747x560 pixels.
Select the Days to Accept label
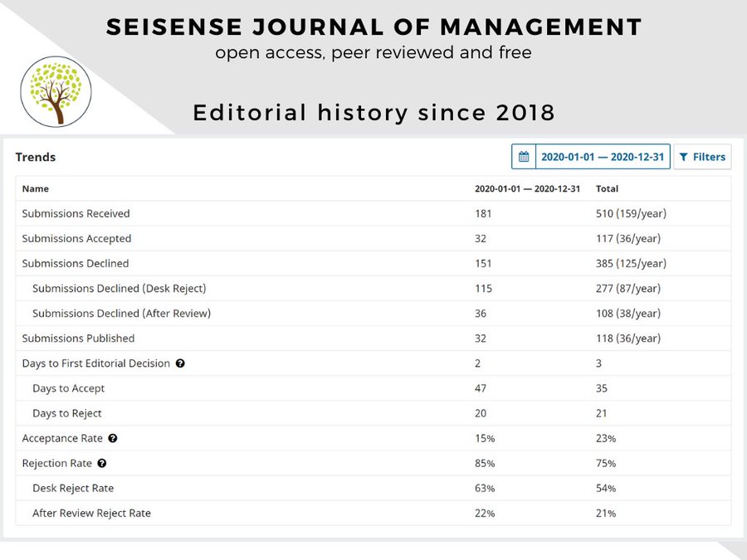[69, 388]
